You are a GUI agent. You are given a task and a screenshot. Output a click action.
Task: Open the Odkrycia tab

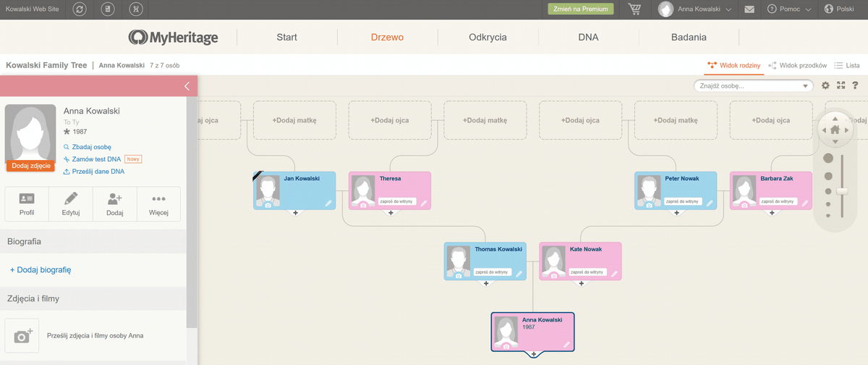point(488,38)
